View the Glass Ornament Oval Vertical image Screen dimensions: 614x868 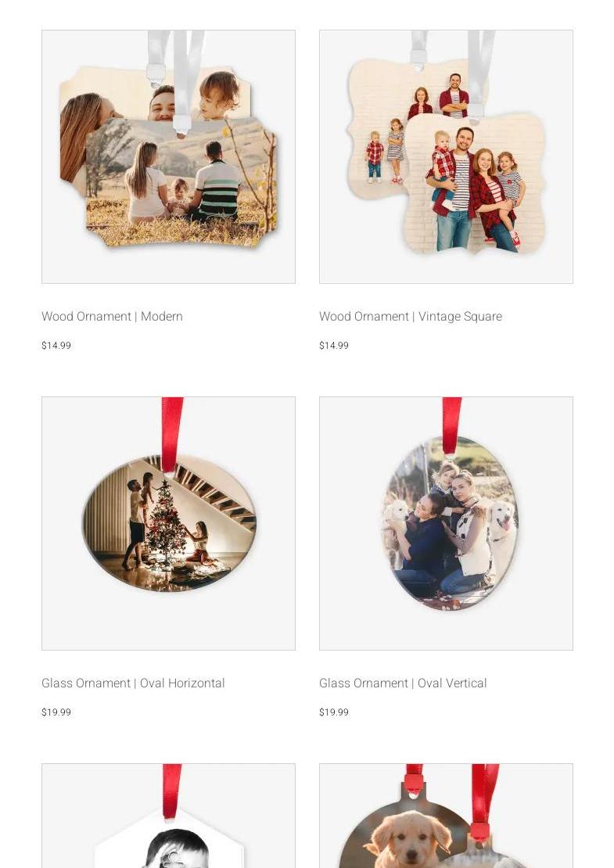coord(446,524)
